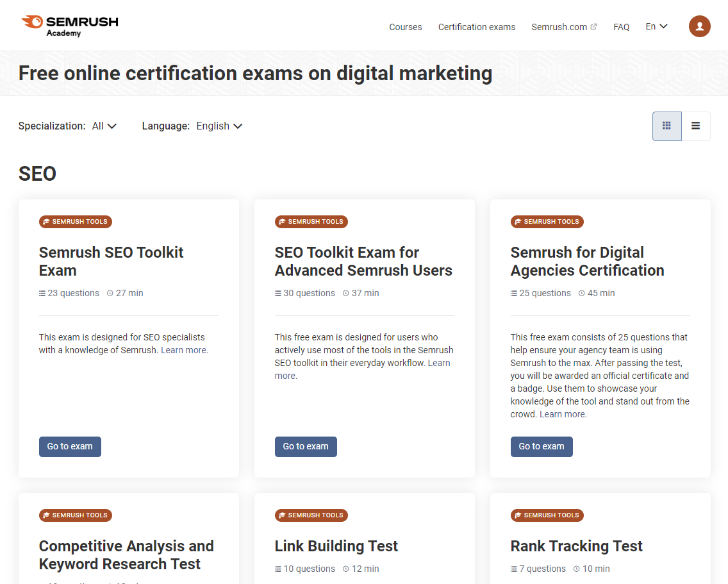Switch to list view layout
Screen dimensions: 728x584
[695, 126]
